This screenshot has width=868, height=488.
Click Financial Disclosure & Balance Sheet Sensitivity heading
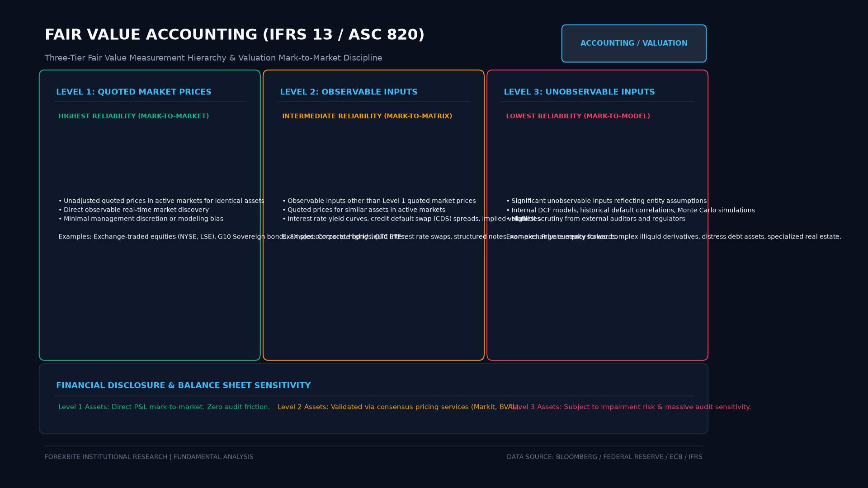click(x=183, y=385)
